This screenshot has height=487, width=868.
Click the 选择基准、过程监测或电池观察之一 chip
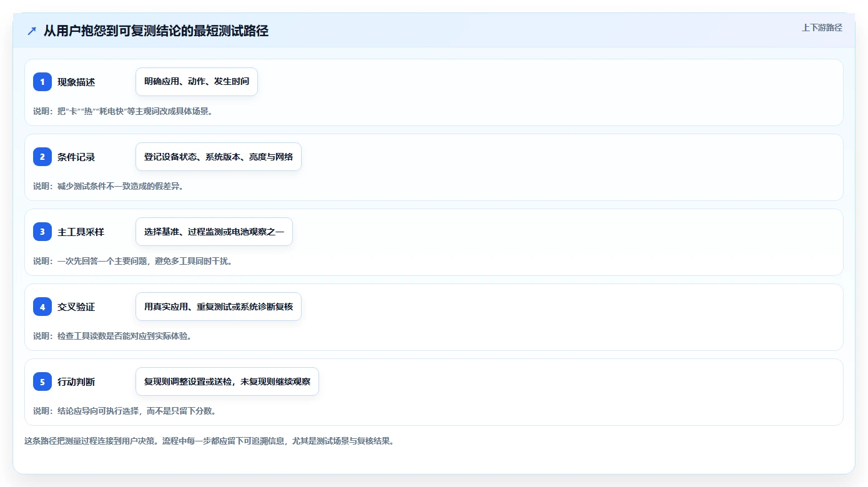coord(214,232)
